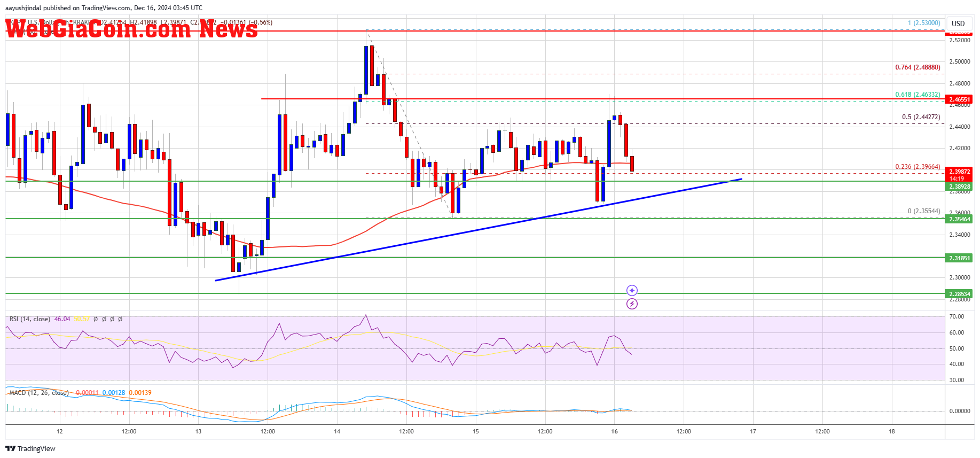Click the RSI 70.00 scale value

[x=957, y=316]
